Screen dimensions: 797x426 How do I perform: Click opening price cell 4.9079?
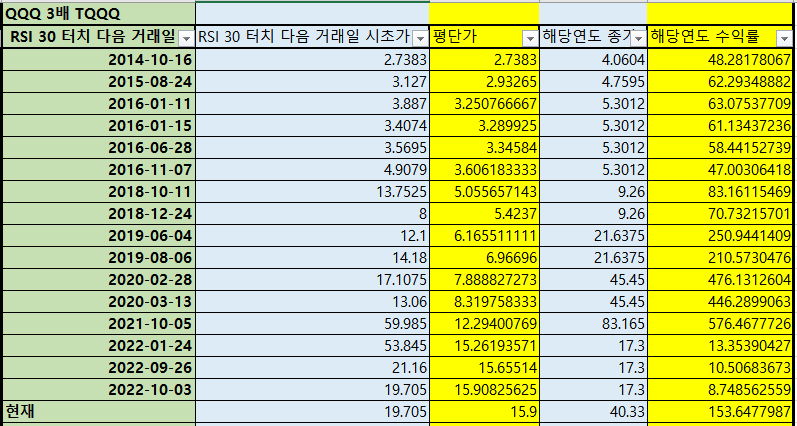(313, 169)
